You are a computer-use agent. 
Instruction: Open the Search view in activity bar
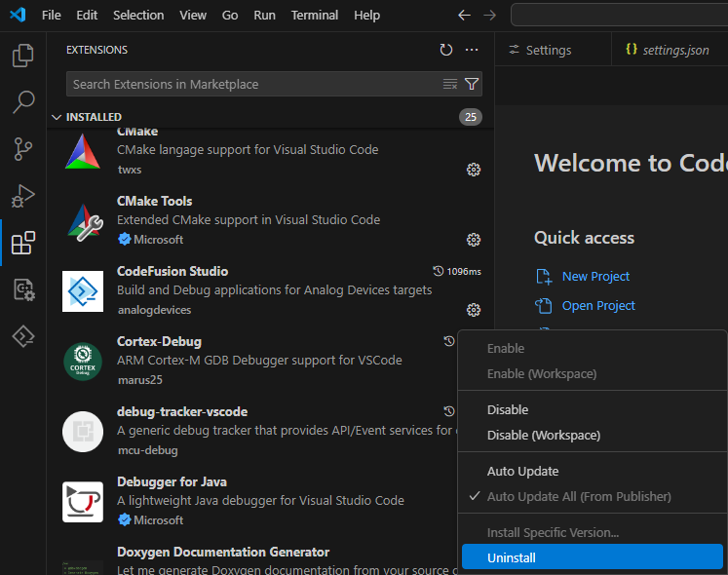tap(22, 101)
